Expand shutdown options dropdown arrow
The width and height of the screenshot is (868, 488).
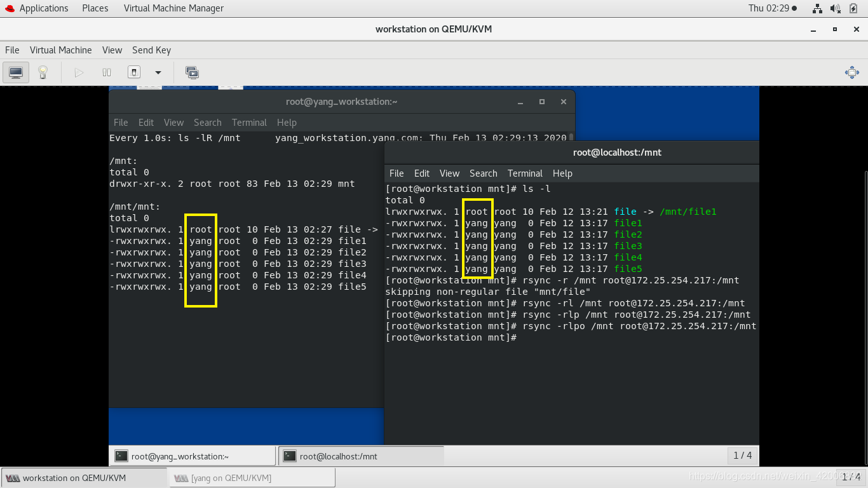click(158, 72)
